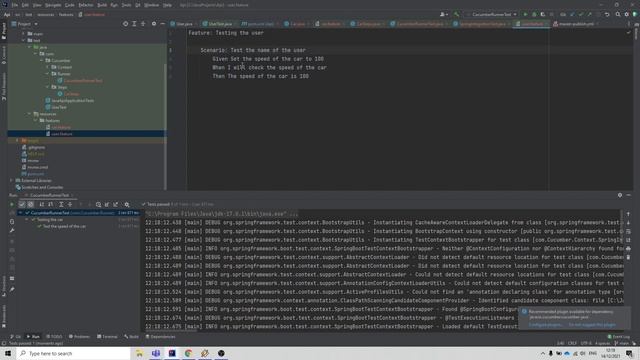Image resolution: width=640 pixels, height=360 pixels.
Task: Click Sort Alphabetically in test toolbar
Action: click(x=42, y=204)
